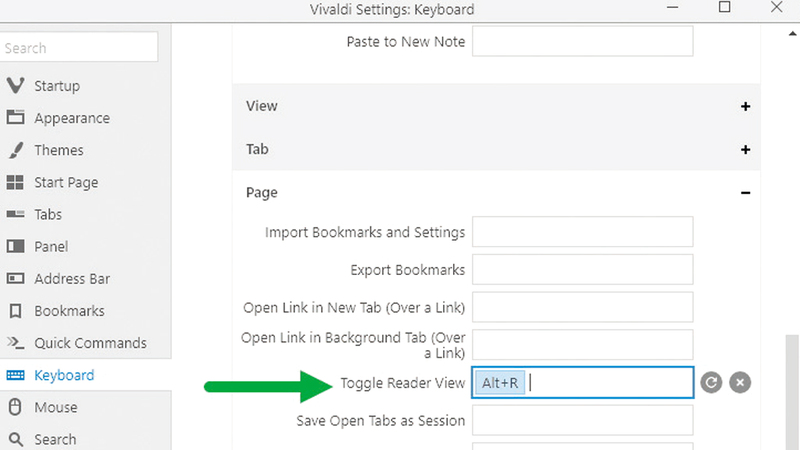800x450 pixels.
Task: Click the Mouse icon in the sidebar
Action: 15,407
